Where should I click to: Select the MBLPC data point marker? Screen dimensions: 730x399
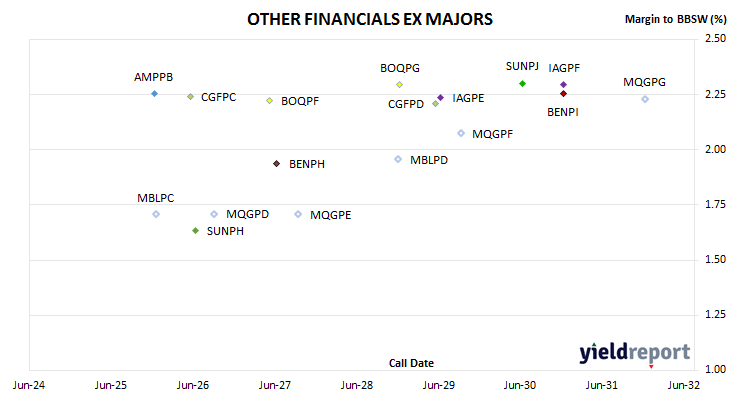156,214
